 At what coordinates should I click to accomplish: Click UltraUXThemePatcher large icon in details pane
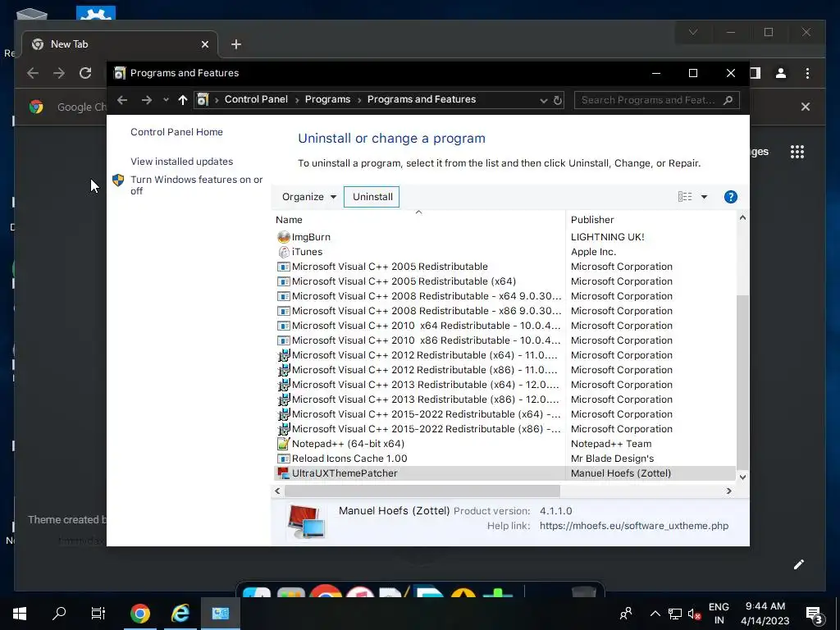pos(306,521)
